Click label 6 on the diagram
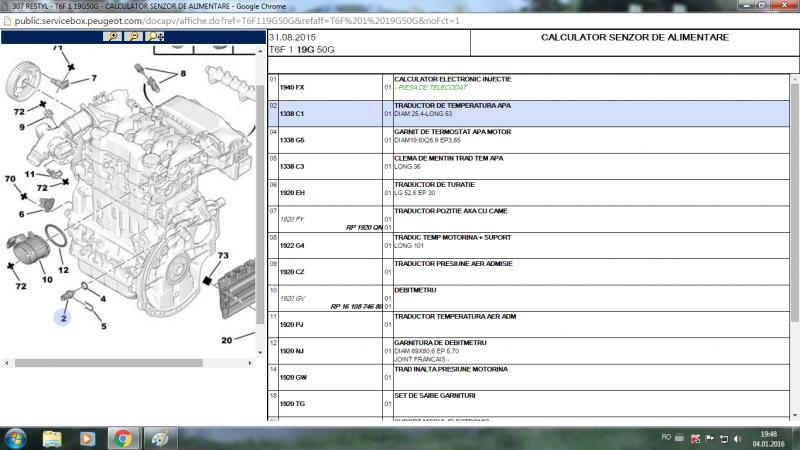The image size is (800, 450). (21, 214)
